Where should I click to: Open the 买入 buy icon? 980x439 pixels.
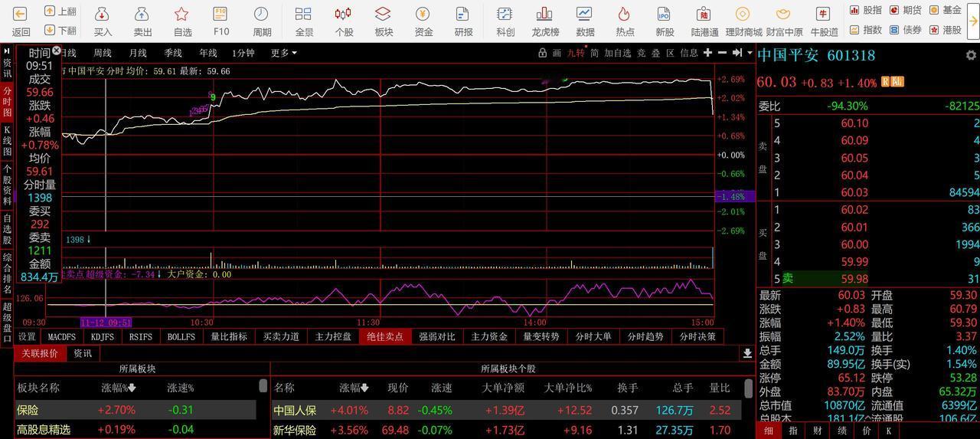coord(103,14)
